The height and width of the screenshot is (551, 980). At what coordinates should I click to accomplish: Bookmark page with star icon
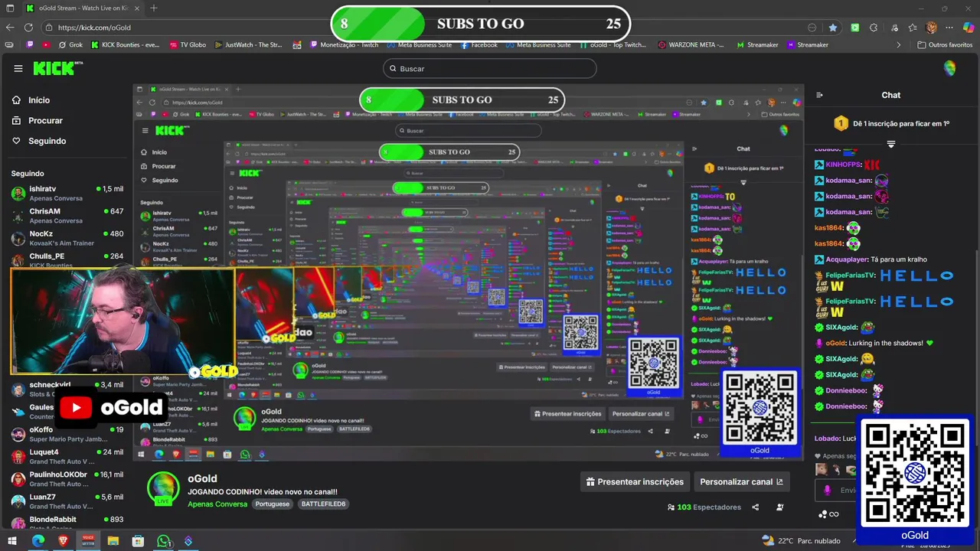click(833, 27)
